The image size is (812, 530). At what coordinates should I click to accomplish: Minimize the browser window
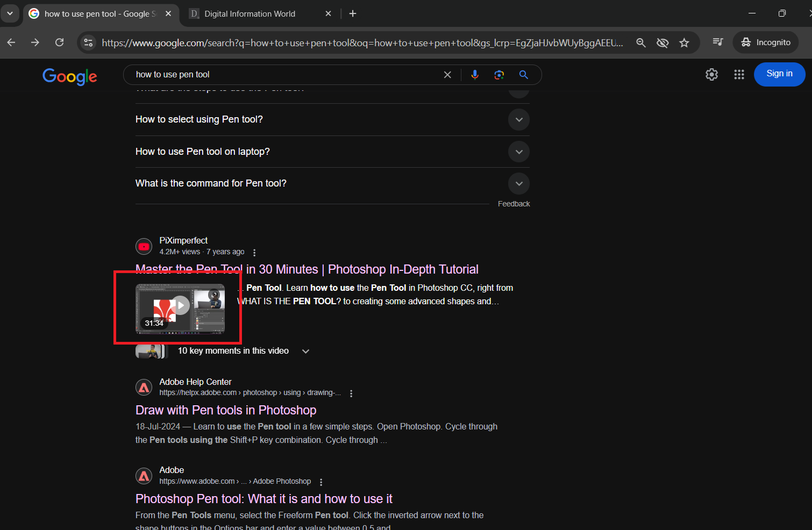(752, 13)
